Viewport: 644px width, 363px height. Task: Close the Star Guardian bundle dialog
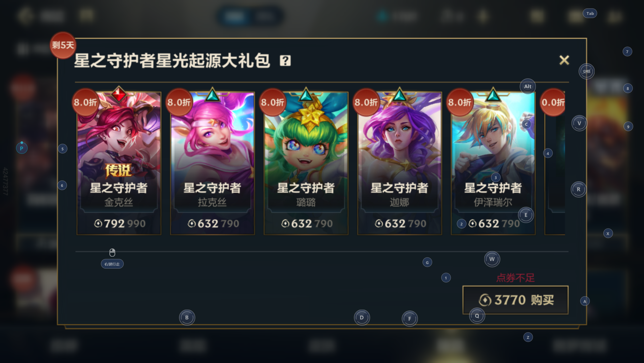pyautogui.click(x=564, y=60)
